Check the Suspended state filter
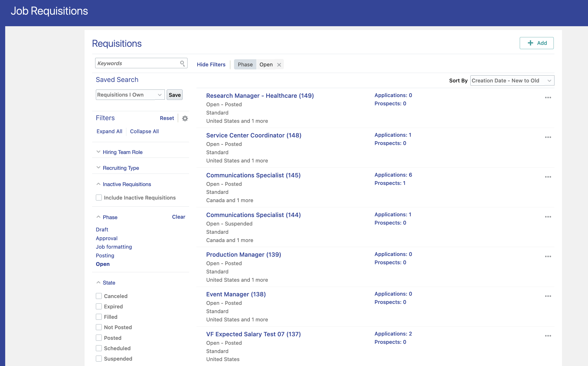Viewport: 588px width, 366px height. 99,358
